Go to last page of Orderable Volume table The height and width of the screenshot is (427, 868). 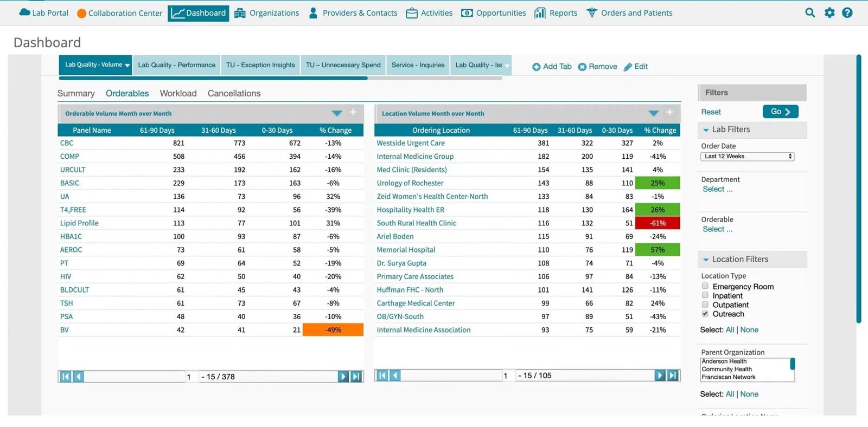pos(356,377)
